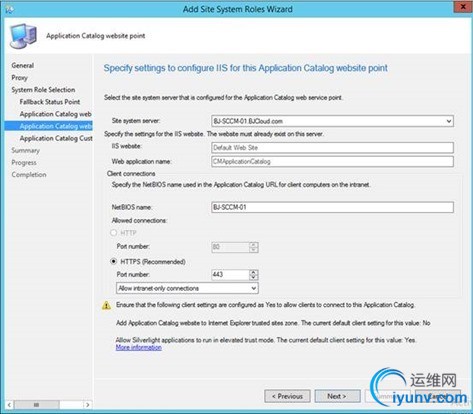473x414 pixels.
Task: Increase the HTTPS port number with up arrow
Action: coord(254,272)
